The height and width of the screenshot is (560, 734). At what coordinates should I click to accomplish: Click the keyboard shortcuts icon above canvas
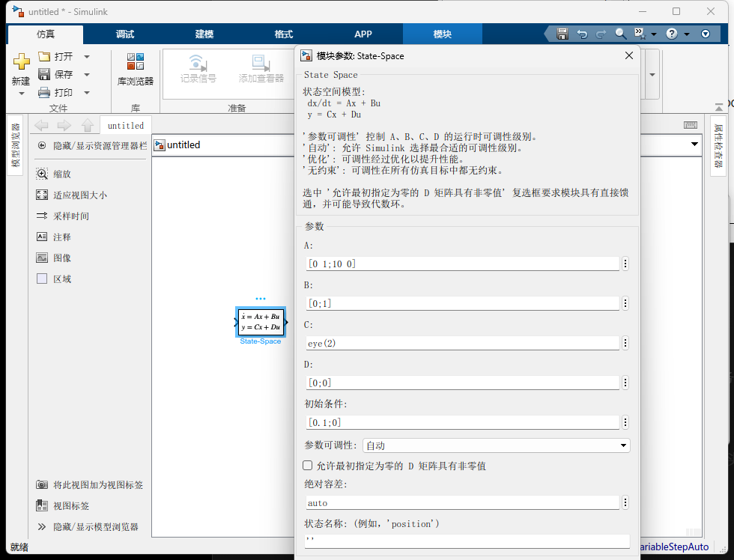(691, 125)
